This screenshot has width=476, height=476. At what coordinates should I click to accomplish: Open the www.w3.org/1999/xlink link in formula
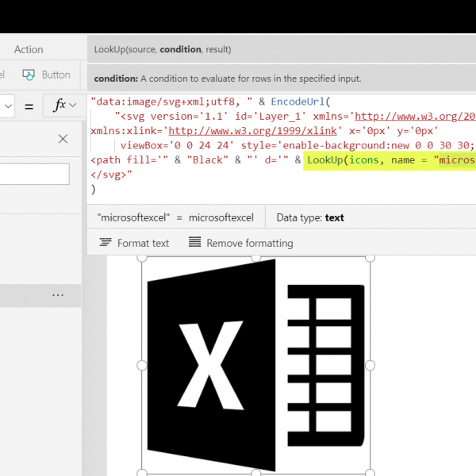tap(252, 131)
